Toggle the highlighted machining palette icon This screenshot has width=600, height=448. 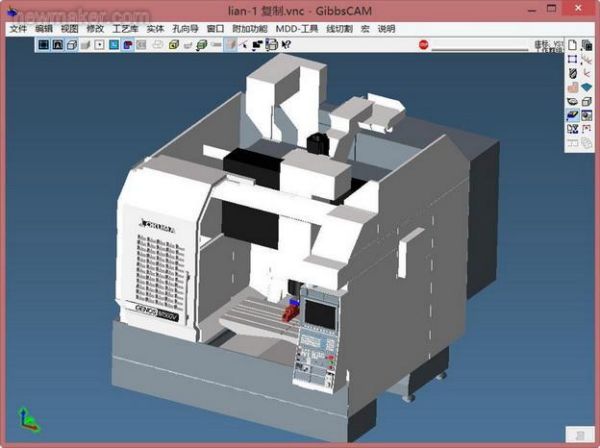tap(572, 115)
